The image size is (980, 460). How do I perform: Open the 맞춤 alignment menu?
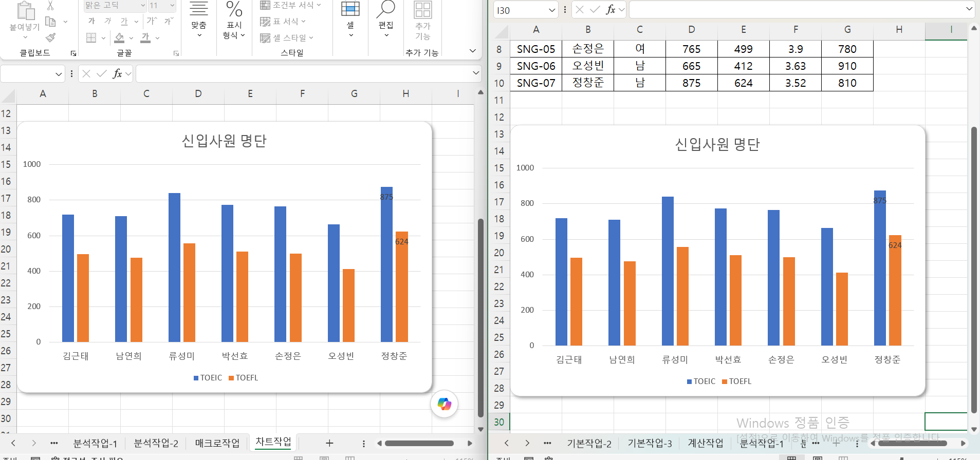point(199,21)
